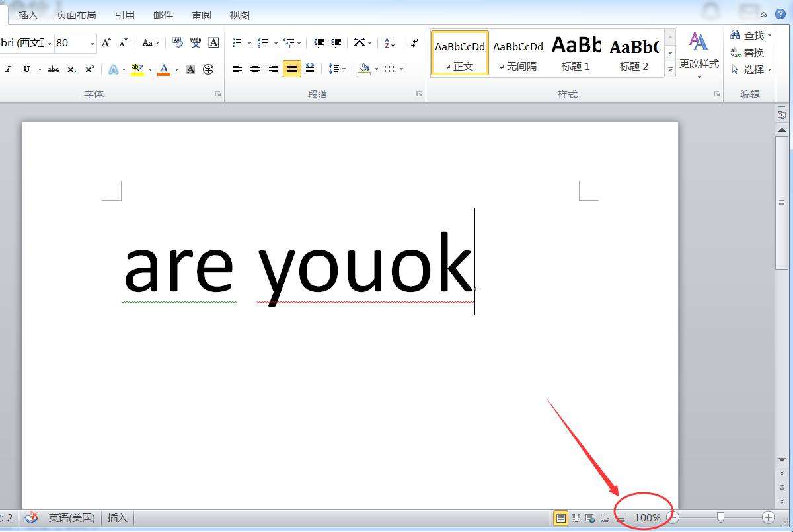Open the Phonetic Guide (wén) tool

click(196, 43)
